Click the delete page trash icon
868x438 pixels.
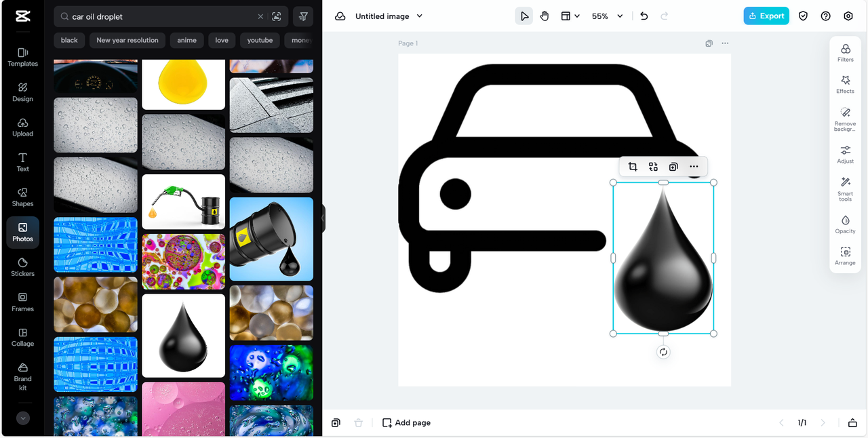(358, 423)
